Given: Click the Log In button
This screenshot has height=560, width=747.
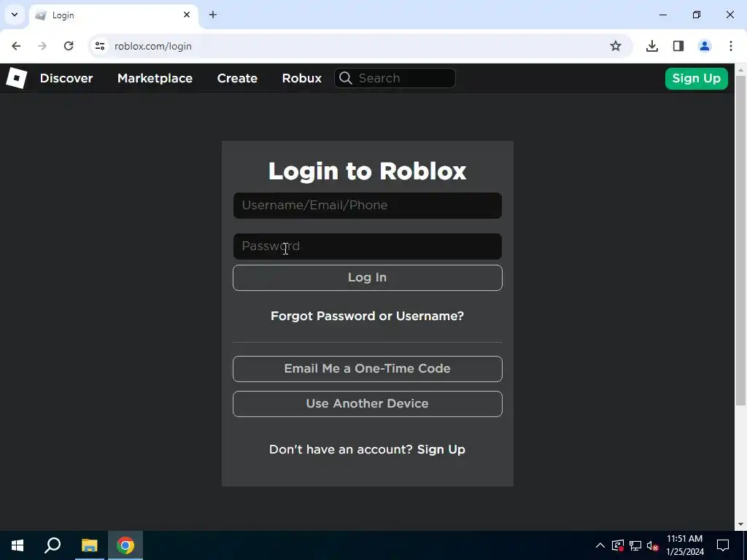Looking at the screenshot, I should [x=368, y=278].
